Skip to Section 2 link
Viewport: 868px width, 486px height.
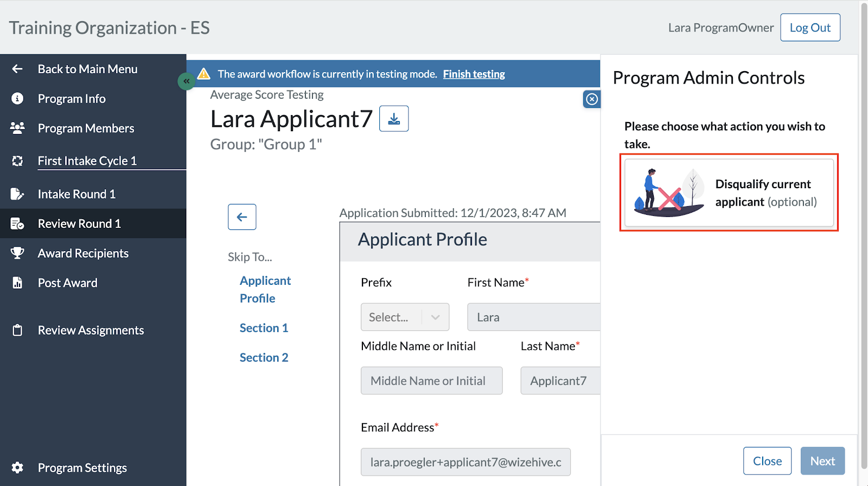tap(264, 358)
